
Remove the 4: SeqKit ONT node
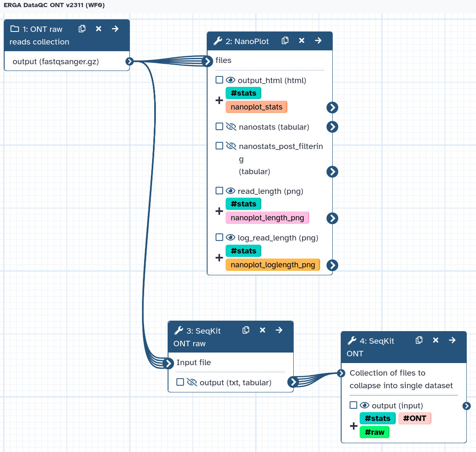pos(436,340)
